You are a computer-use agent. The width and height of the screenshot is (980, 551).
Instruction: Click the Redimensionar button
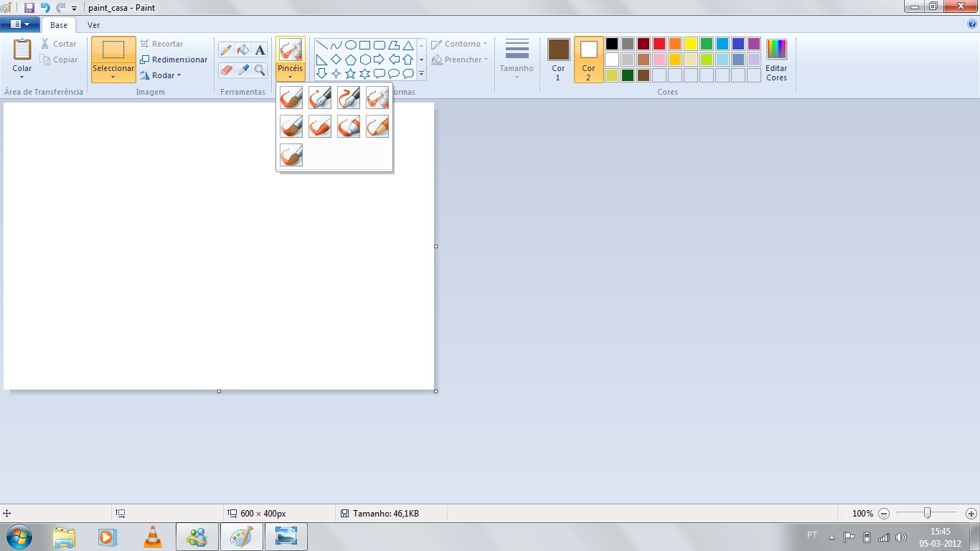pyautogui.click(x=174, y=60)
